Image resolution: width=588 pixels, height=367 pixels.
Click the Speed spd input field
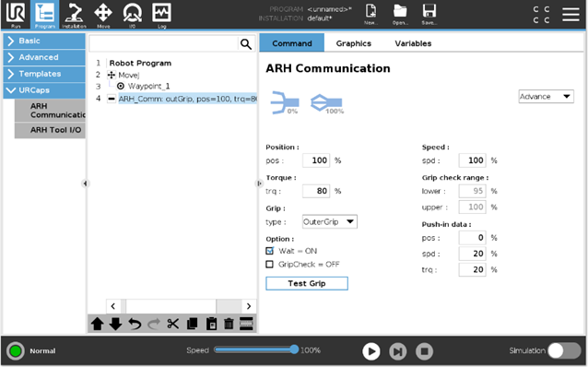[x=472, y=160]
